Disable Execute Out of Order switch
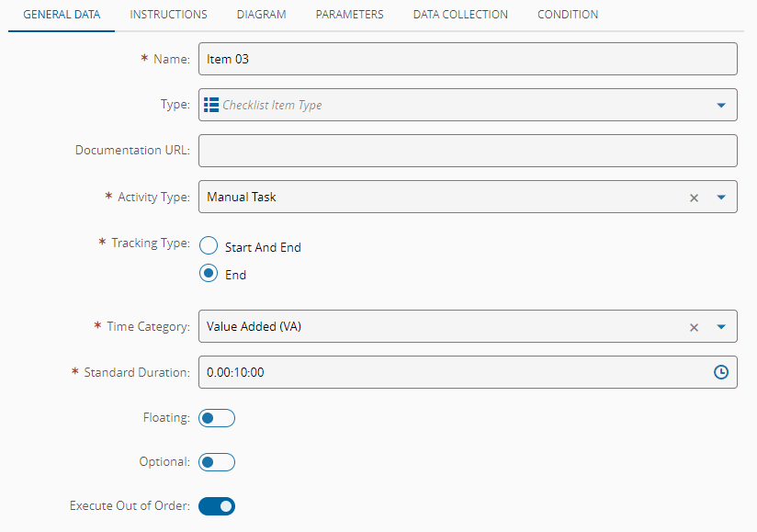The image size is (757, 532). pos(217,505)
